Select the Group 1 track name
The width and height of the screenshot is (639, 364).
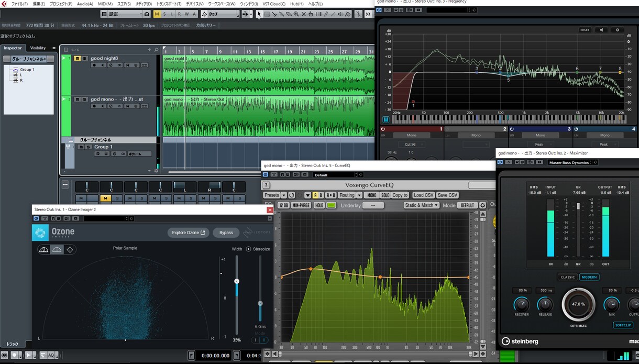pyautogui.click(x=103, y=147)
